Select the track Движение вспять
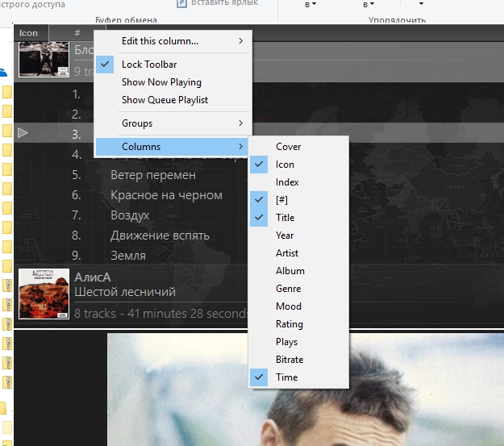504x446 pixels. pyautogui.click(x=160, y=236)
